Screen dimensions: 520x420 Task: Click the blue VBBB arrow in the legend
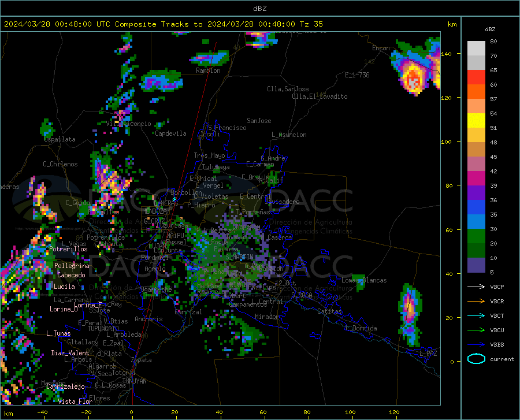[476, 344]
